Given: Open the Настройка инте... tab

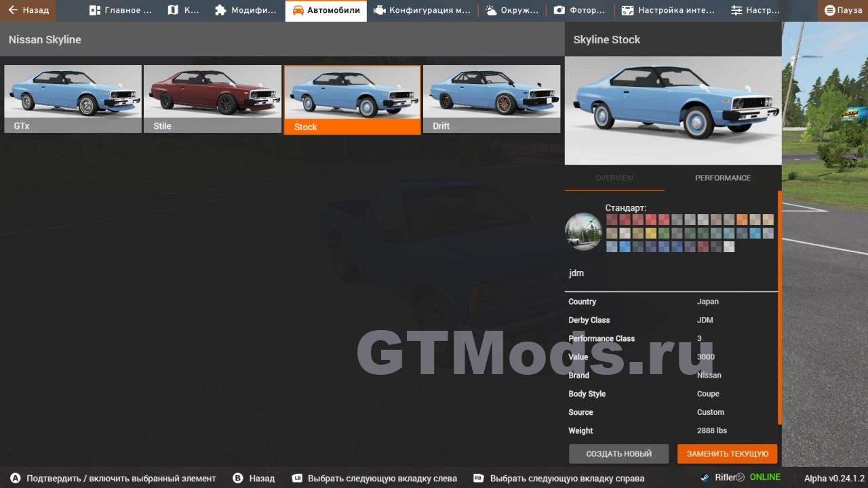Looking at the screenshot, I should (x=668, y=10).
